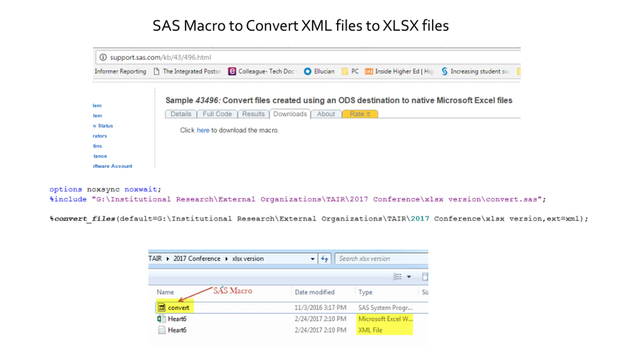Open The Integrated Postse bookmark page icon
The image size is (644, 362).
point(156,71)
